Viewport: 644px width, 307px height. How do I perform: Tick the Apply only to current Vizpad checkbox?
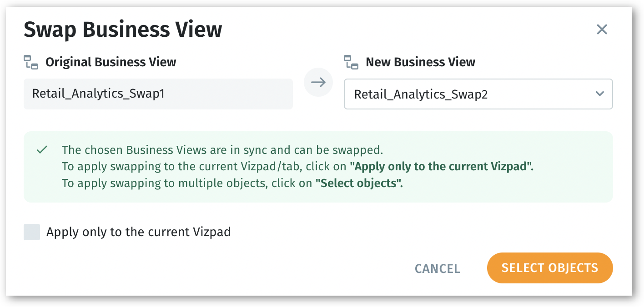click(32, 232)
